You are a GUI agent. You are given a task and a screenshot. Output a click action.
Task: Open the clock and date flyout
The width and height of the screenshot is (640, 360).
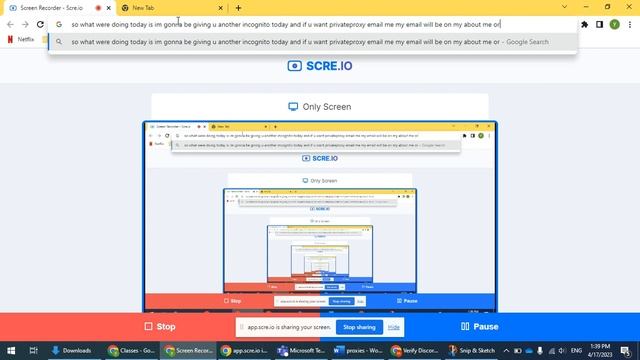[x=600, y=350]
